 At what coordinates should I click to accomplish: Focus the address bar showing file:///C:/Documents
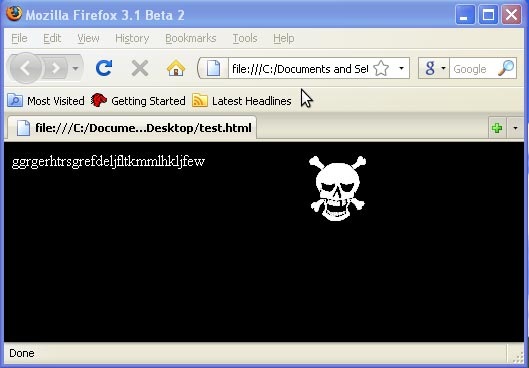point(300,69)
